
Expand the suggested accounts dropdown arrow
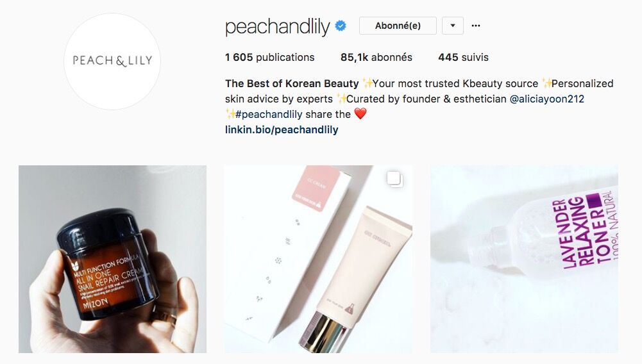pyautogui.click(x=452, y=26)
